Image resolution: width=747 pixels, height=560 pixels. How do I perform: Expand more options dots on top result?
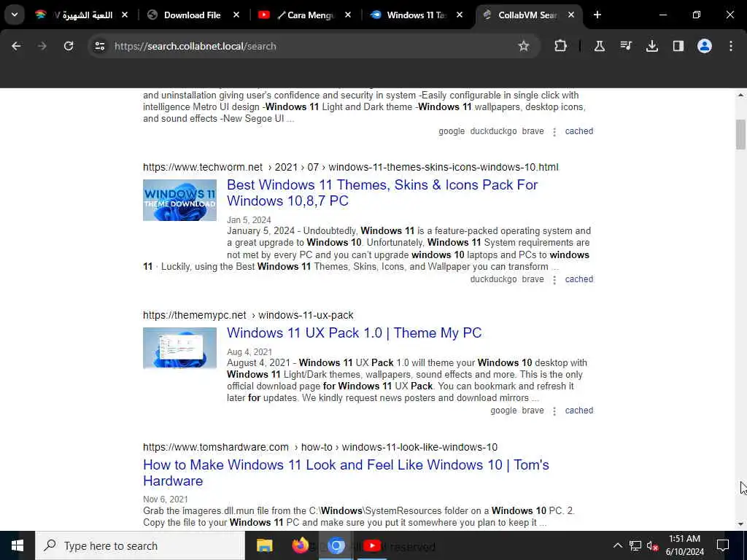pyautogui.click(x=554, y=132)
